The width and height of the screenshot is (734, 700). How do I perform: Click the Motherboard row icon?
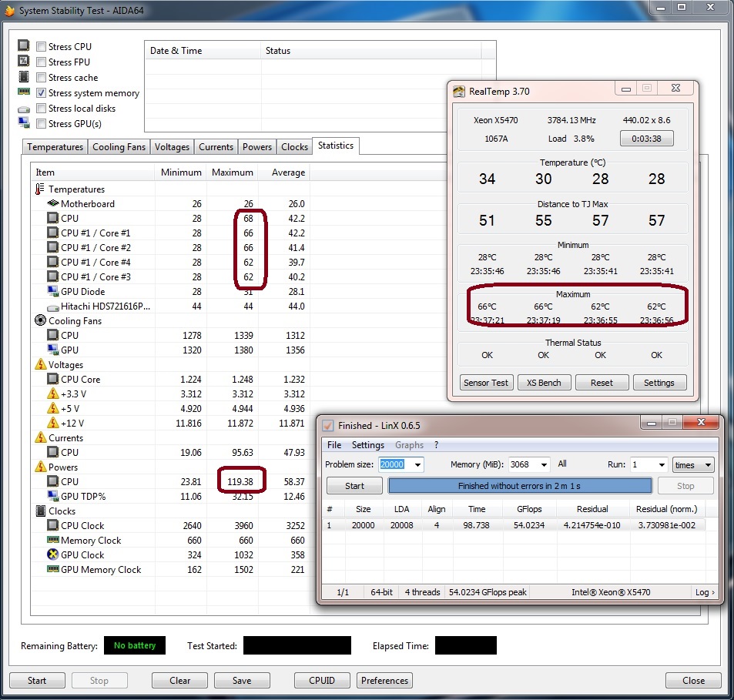pos(53,203)
